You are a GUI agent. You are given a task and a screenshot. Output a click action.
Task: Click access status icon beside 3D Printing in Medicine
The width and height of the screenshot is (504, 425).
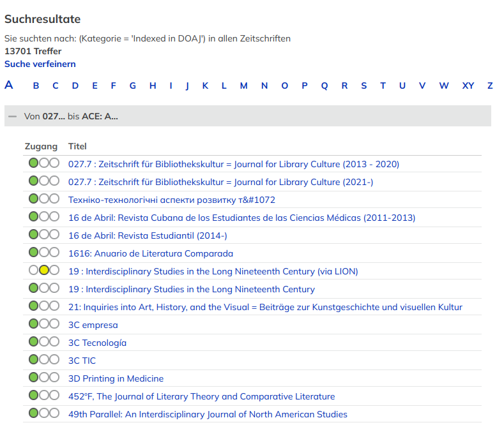(x=43, y=378)
